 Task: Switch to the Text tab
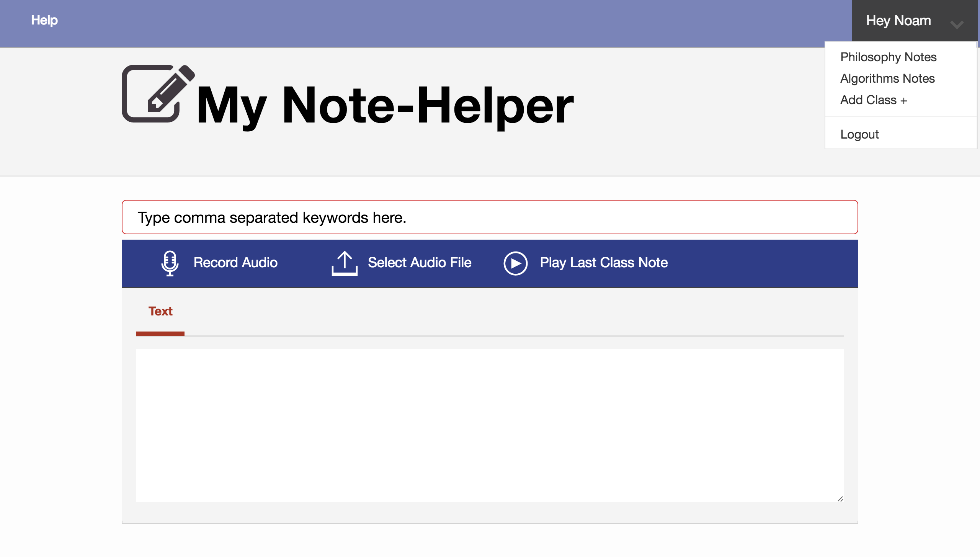coord(160,311)
